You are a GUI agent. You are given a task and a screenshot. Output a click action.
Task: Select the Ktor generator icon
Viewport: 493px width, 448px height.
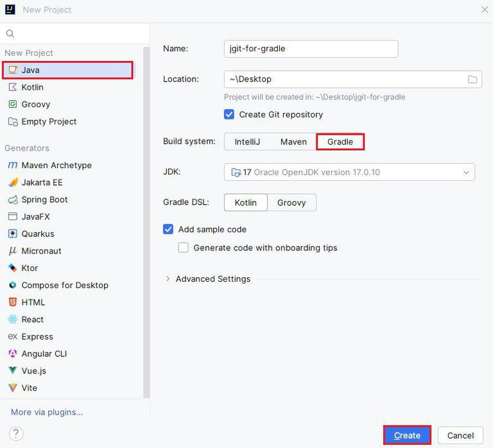pos(12,268)
